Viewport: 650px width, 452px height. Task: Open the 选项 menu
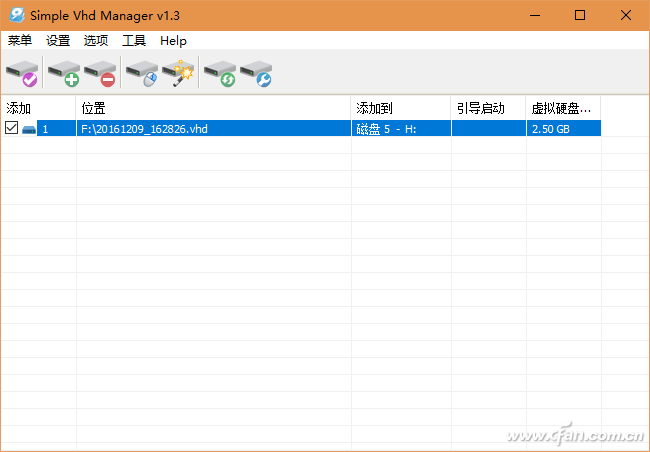point(96,40)
